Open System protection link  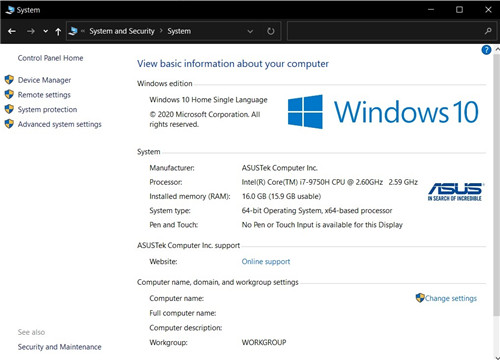point(47,109)
